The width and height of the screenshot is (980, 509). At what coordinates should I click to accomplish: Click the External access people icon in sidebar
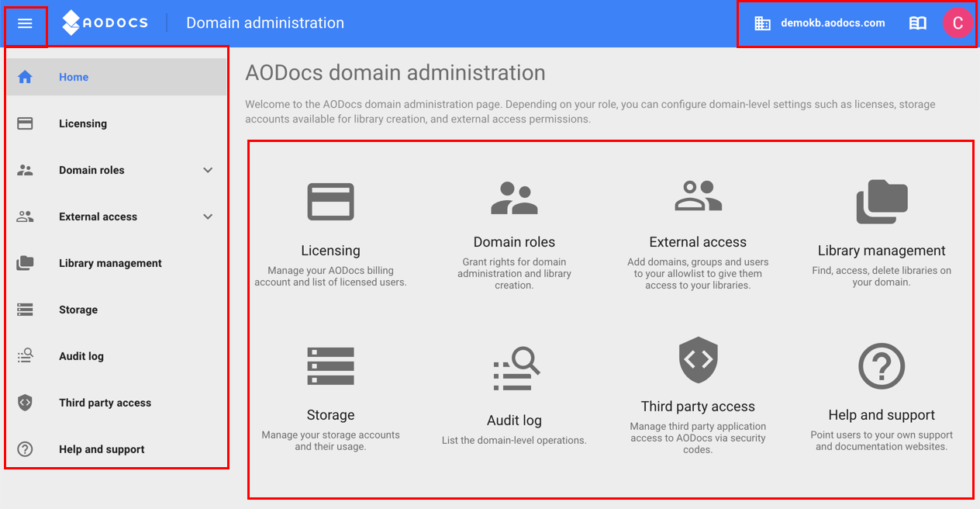[x=25, y=216]
